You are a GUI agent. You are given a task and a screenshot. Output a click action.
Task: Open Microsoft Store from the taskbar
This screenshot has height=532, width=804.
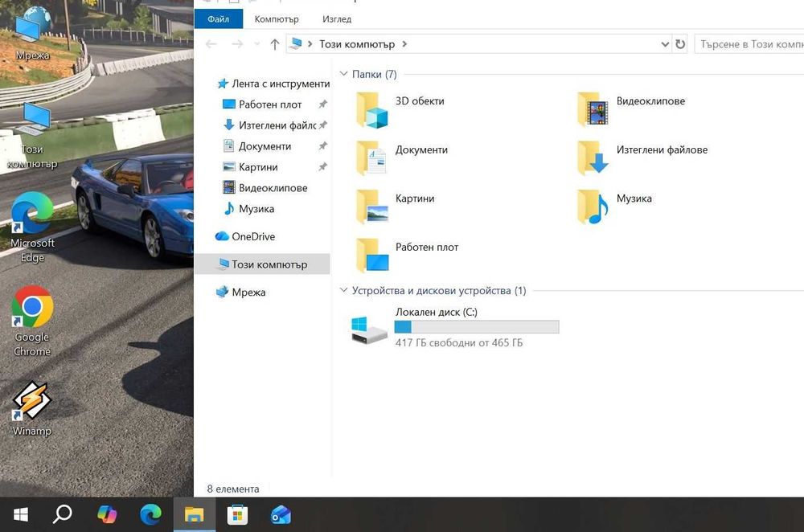(x=237, y=514)
